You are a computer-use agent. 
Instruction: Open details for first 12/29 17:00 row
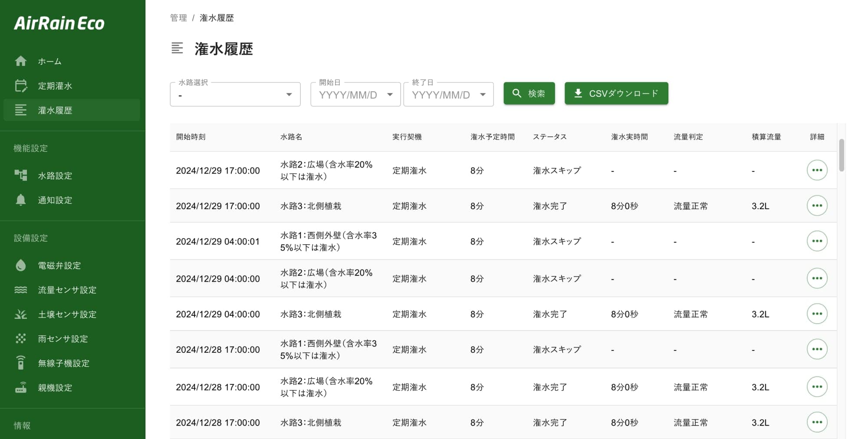pyautogui.click(x=817, y=170)
